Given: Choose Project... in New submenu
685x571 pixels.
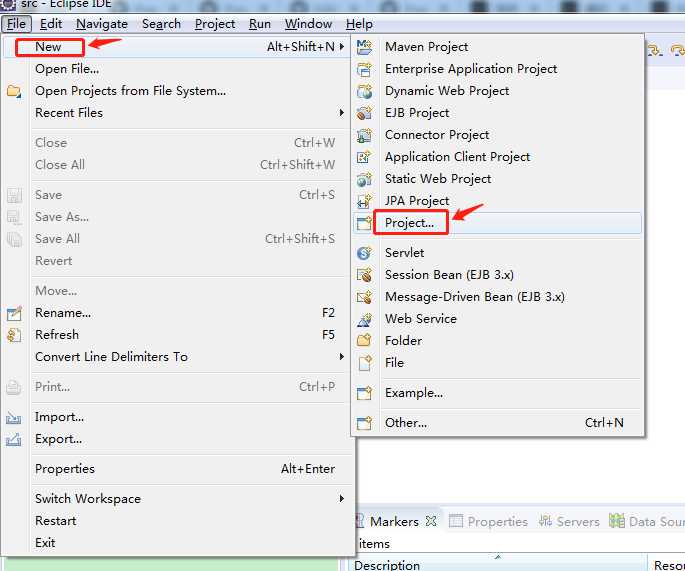Looking at the screenshot, I should 497,223.
